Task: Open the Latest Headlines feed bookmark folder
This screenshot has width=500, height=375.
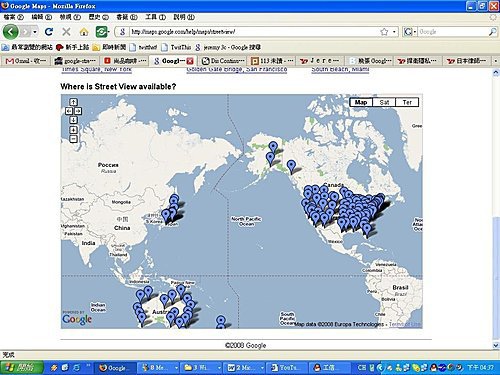Action: coord(109,47)
